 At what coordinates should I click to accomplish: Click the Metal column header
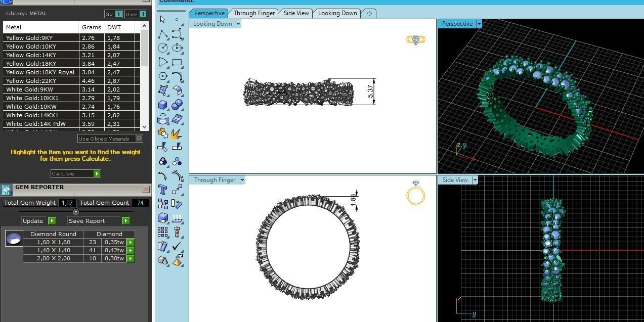click(41, 27)
